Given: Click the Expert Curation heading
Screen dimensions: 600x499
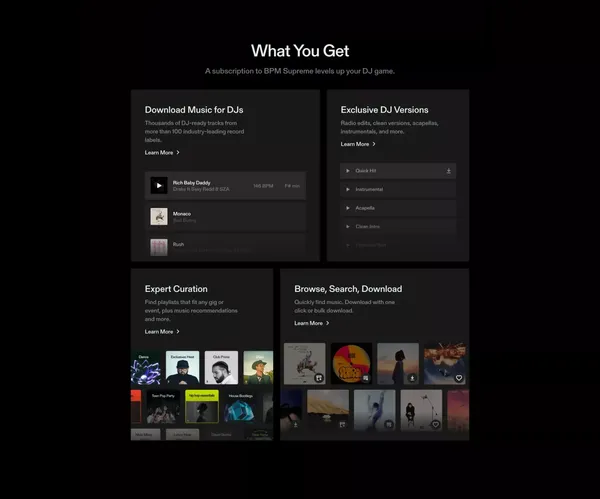Looking at the screenshot, I should (176, 289).
